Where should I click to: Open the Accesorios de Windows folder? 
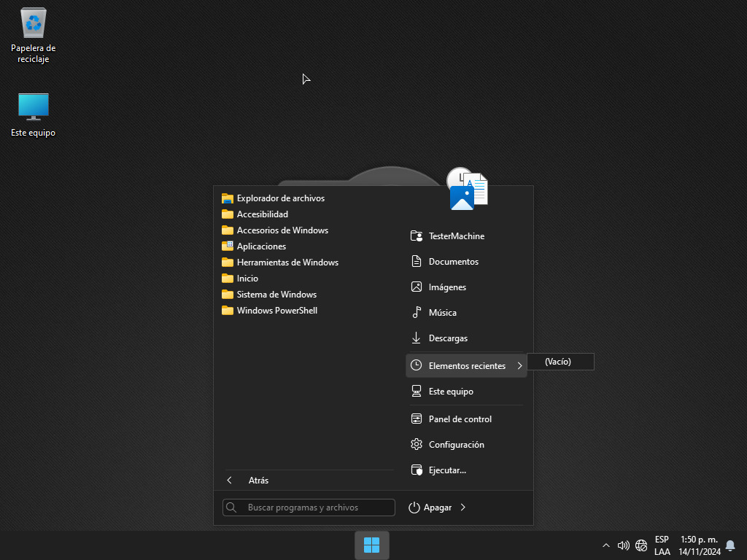pyautogui.click(x=282, y=230)
